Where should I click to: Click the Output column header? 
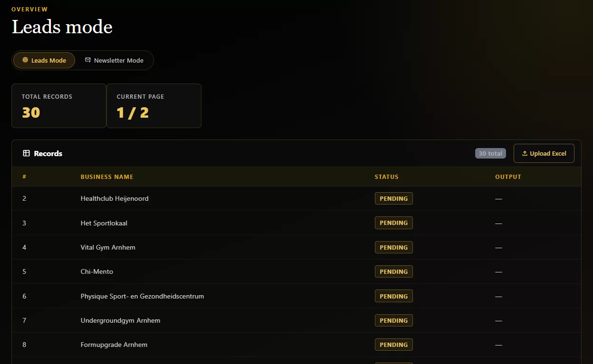coord(508,177)
